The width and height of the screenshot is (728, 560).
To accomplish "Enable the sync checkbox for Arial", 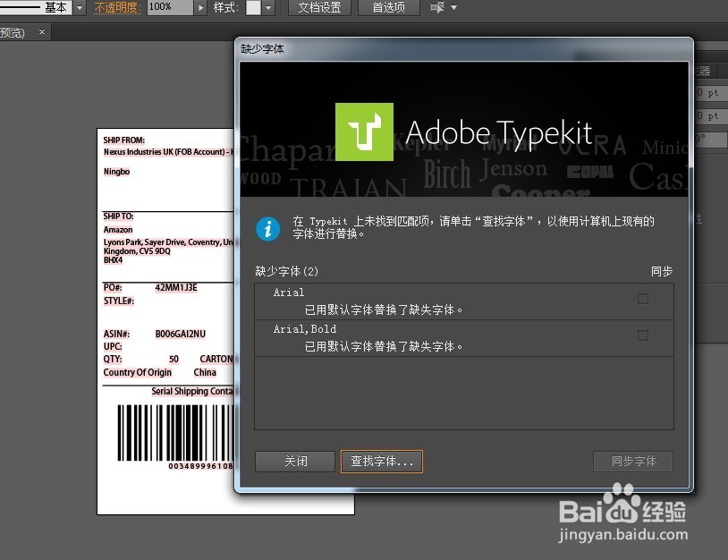I will (x=643, y=299).
